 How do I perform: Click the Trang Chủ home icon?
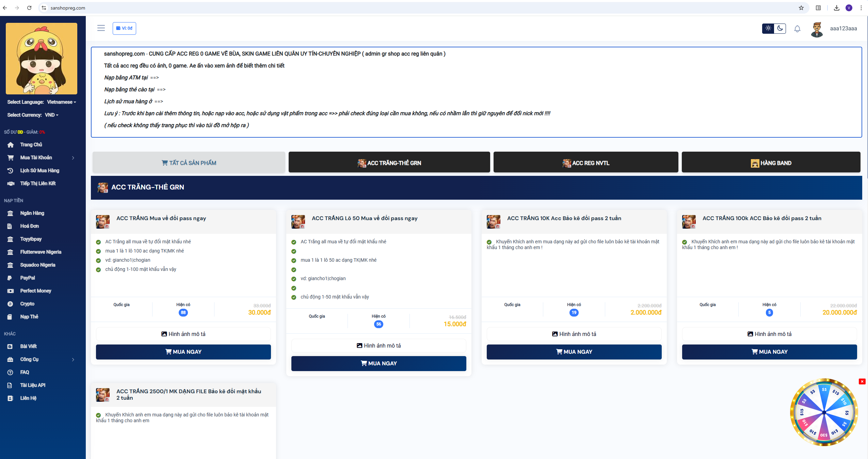coord(11,145)
